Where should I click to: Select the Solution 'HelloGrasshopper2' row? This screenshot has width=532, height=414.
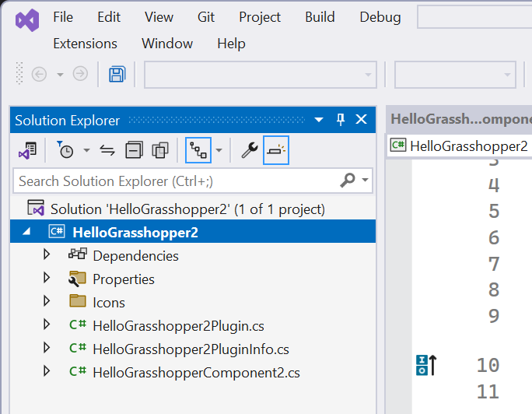(x=193, y=209)
